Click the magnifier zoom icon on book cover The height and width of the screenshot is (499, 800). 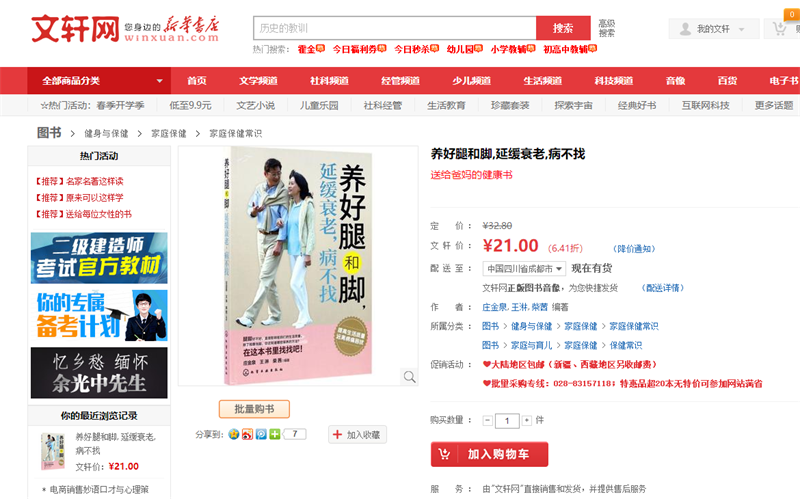(409, 377)
